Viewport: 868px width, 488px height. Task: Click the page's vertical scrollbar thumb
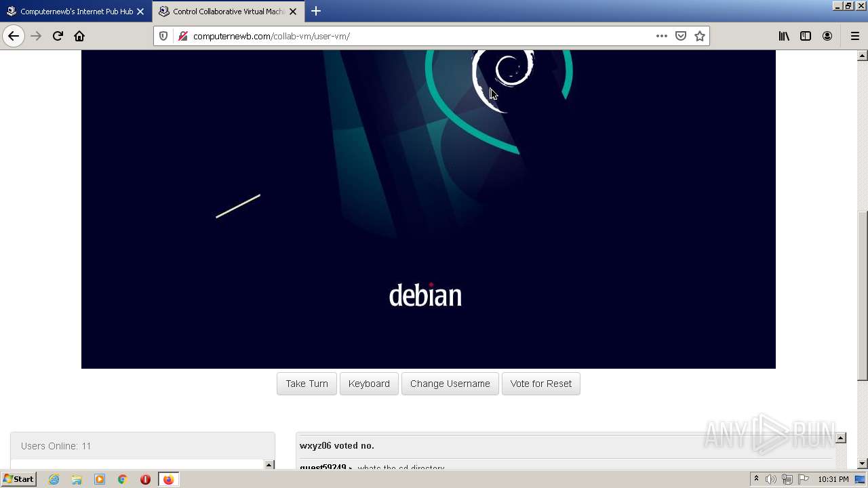point(863,296)
